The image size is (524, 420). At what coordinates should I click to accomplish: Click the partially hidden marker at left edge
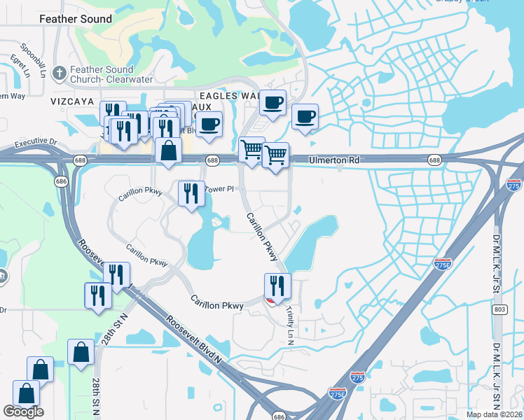[3, 276]
